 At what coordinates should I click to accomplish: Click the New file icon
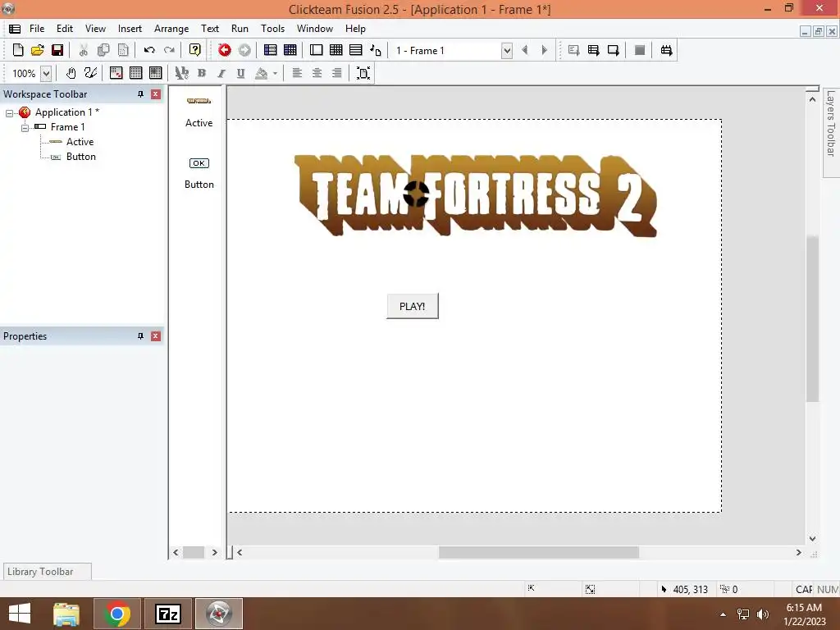click(x=18, y=50)
